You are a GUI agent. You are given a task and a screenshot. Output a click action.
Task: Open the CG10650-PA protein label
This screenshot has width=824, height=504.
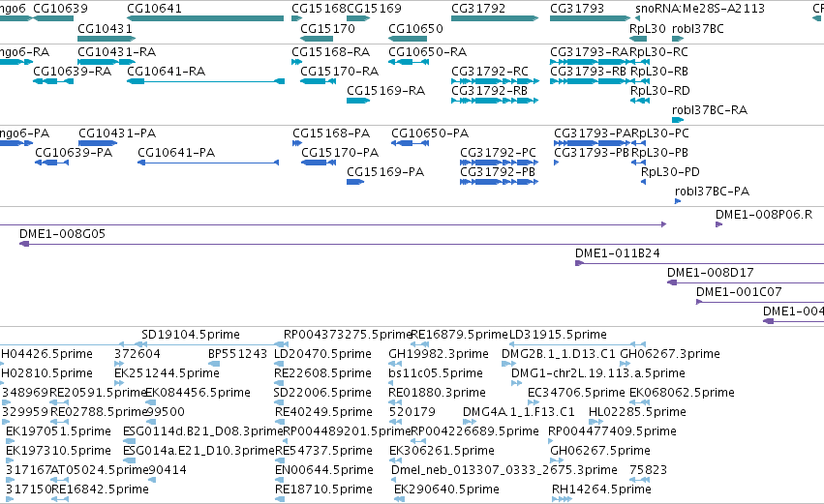point(429,133)
